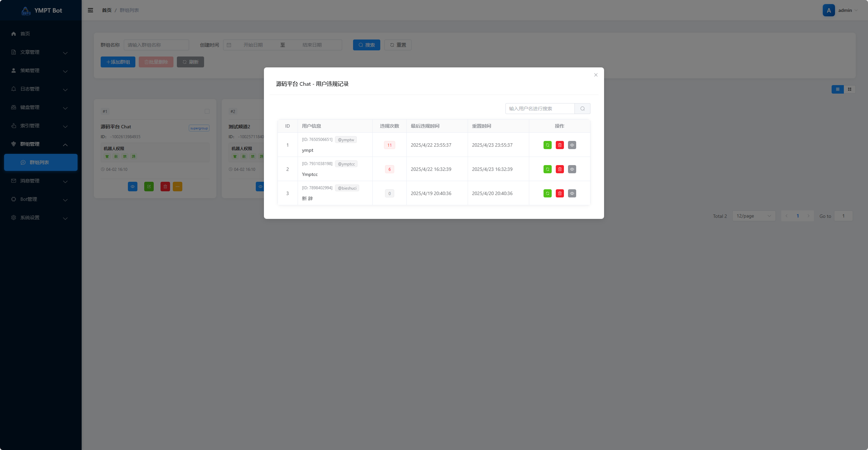Go to 首页 in the sidebar
Viewport: 868px width, 450px height.
[25, 34]
